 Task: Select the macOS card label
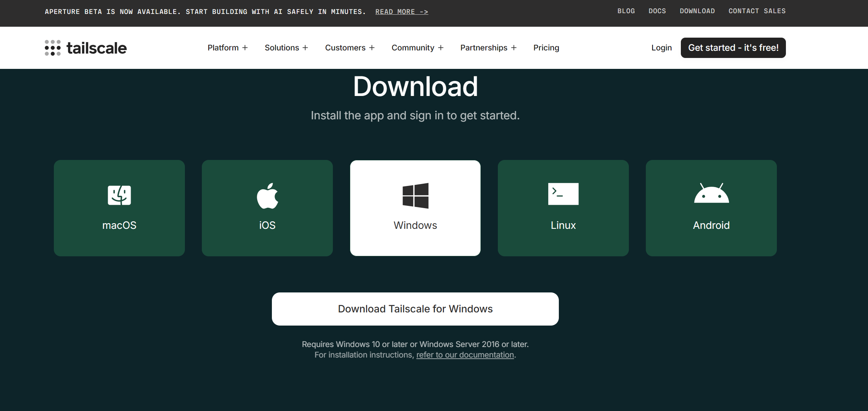tap(119, 225)
